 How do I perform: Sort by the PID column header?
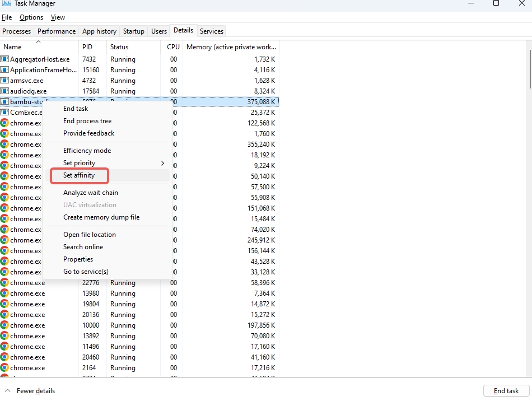point(92,47)
